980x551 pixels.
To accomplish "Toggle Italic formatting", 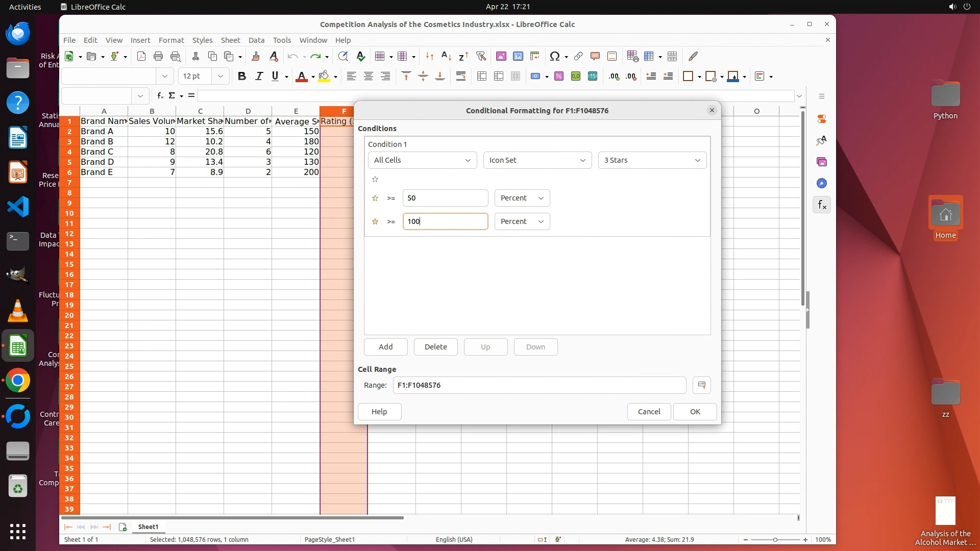I will click(259, 77).
